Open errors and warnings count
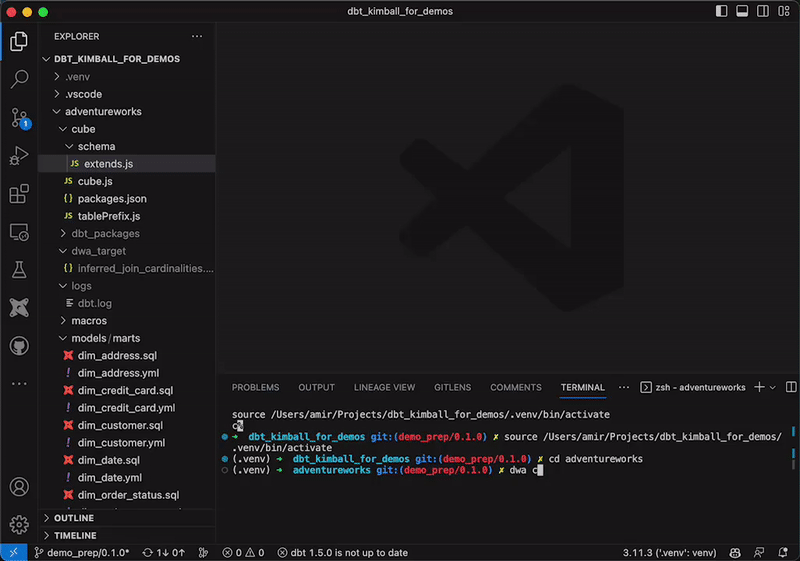The image size is (800, 561). [x=243, y=552]
